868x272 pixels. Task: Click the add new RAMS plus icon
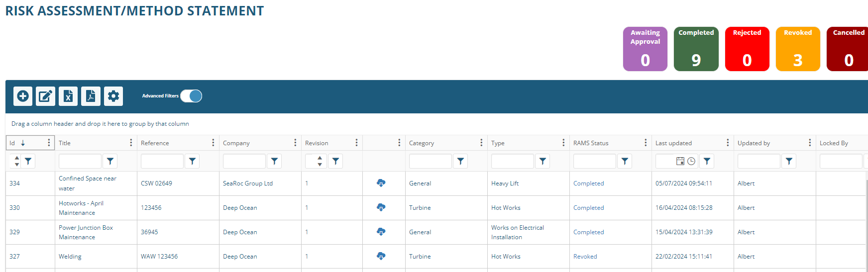pos(23,96)
